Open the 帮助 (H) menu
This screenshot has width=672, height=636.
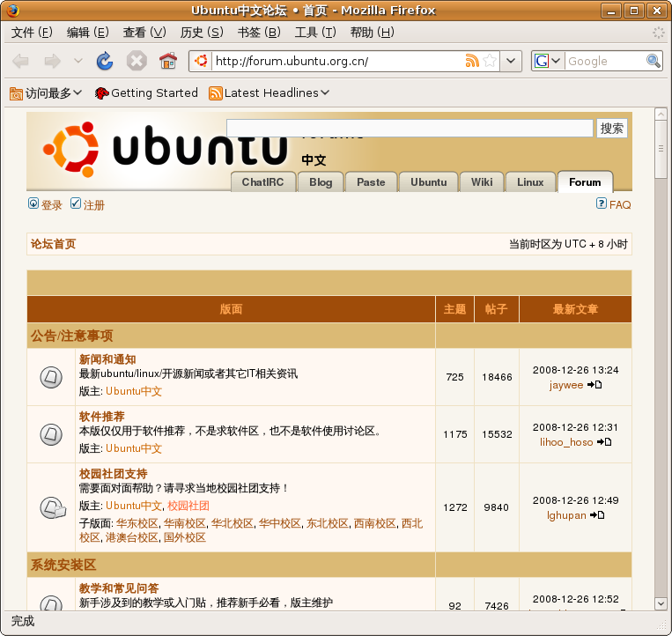click(x=372, y=32)
